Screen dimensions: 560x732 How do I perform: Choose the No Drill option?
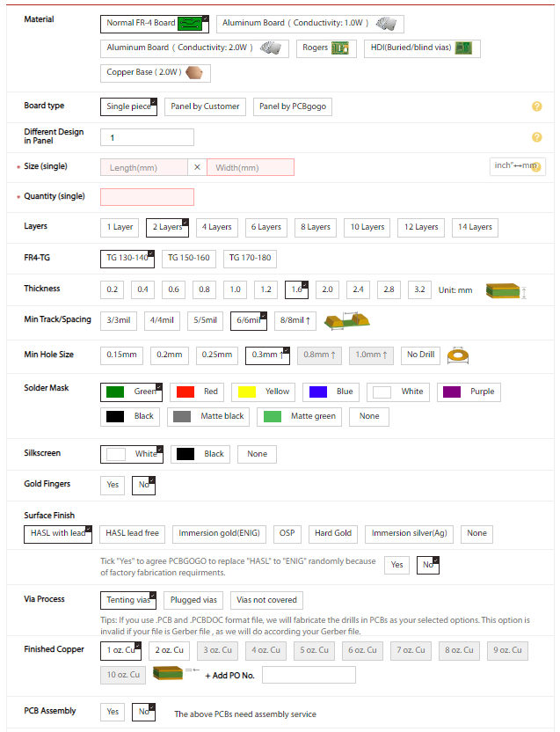420,355
